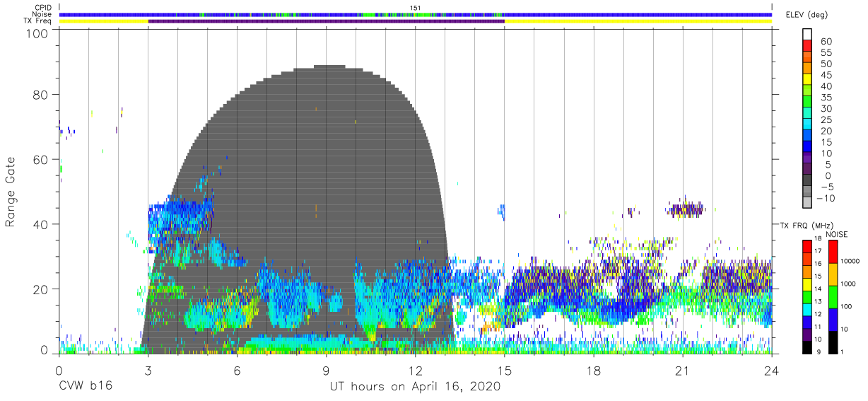The height and width of the screenshot is (401, 868).
Task: Click the 80 tick on Range Gate axis
Action: [x=41, y=95]
